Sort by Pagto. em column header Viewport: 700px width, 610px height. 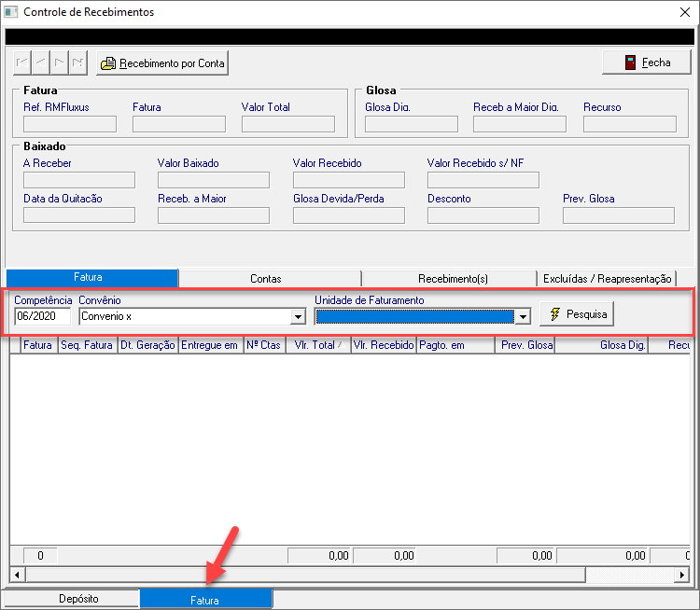[x=455, y=345]
